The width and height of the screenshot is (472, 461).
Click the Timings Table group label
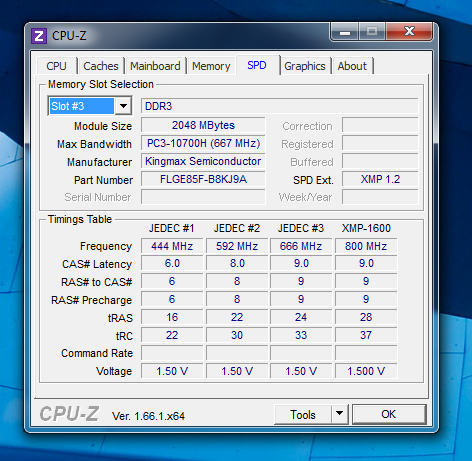80,219
